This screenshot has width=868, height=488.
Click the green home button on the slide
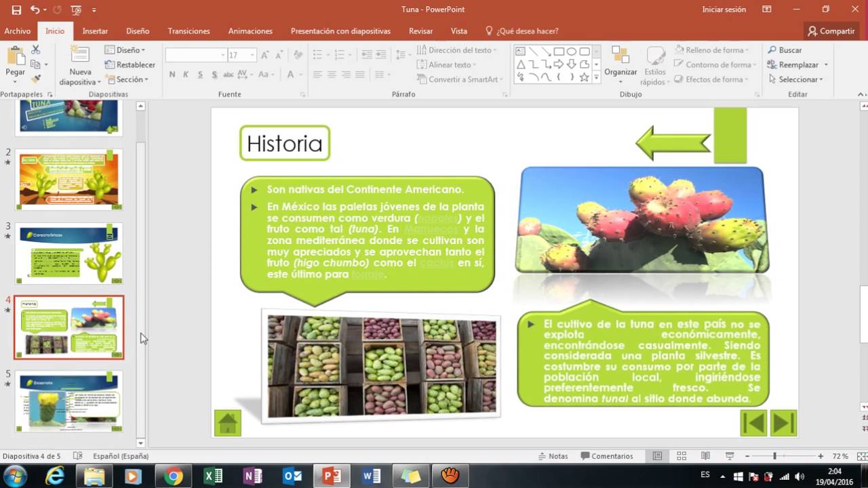coord(228,423)
